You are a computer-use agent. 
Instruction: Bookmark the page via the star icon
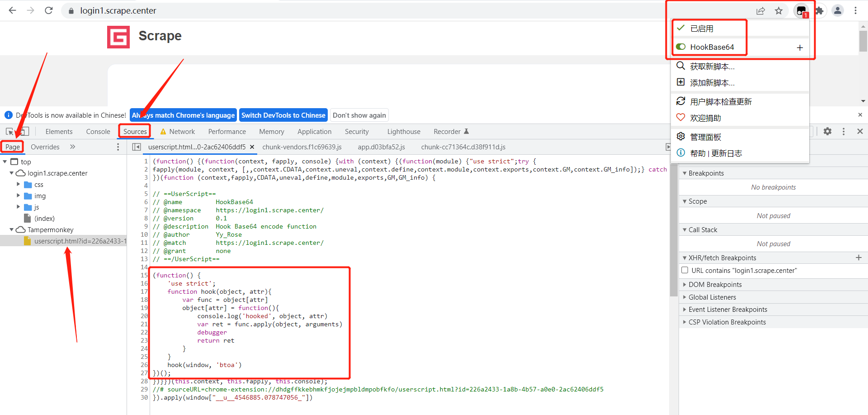click(779, 10)
